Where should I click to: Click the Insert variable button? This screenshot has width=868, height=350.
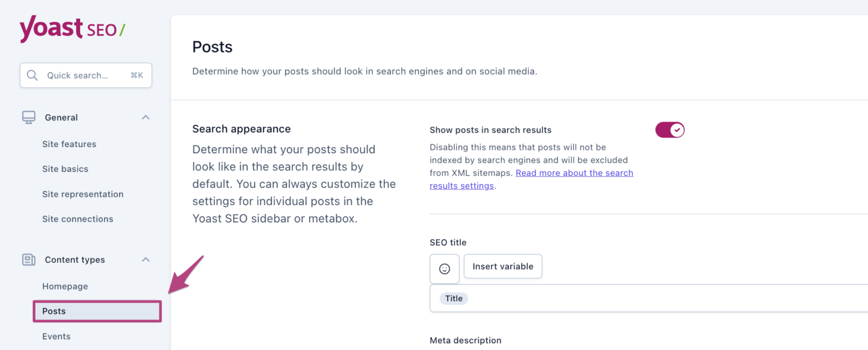(x=502, y=266)
